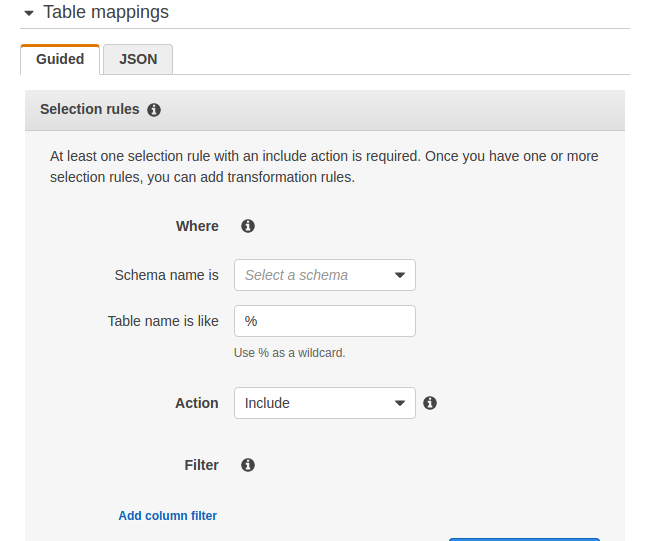
Task: Click the Add column filter link
Action: click(x=167, y=516)
